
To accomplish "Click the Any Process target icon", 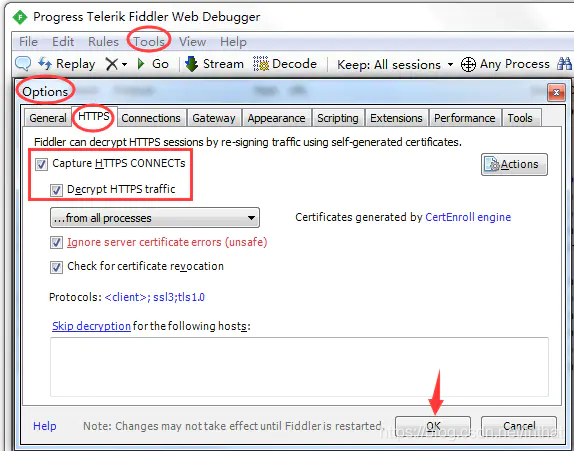I will pos(468,65).
